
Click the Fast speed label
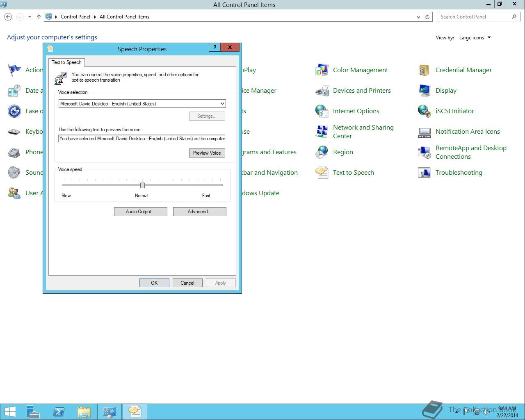click(206, 196)
